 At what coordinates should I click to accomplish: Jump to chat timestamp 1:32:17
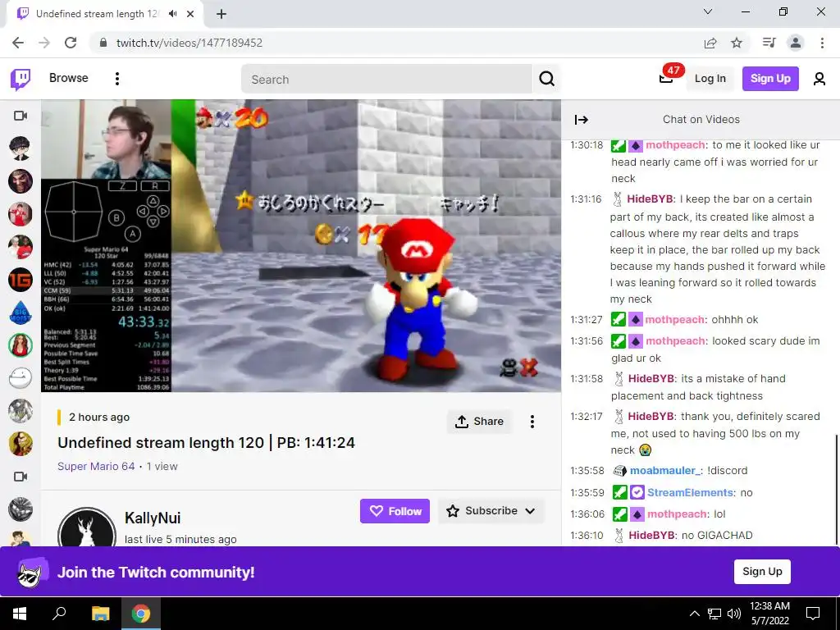click(x=586, y=417)
